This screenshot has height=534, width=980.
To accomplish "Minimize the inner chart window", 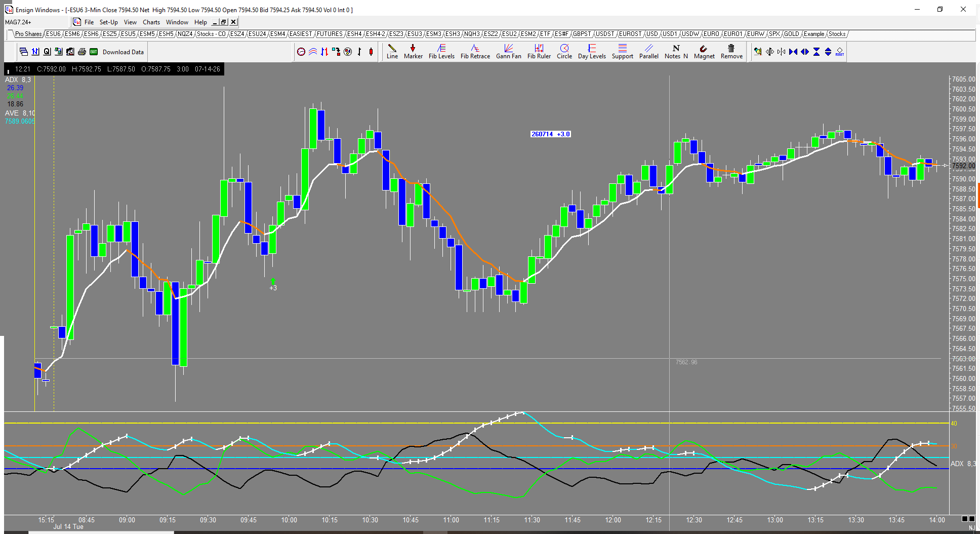I will (215, 22).
